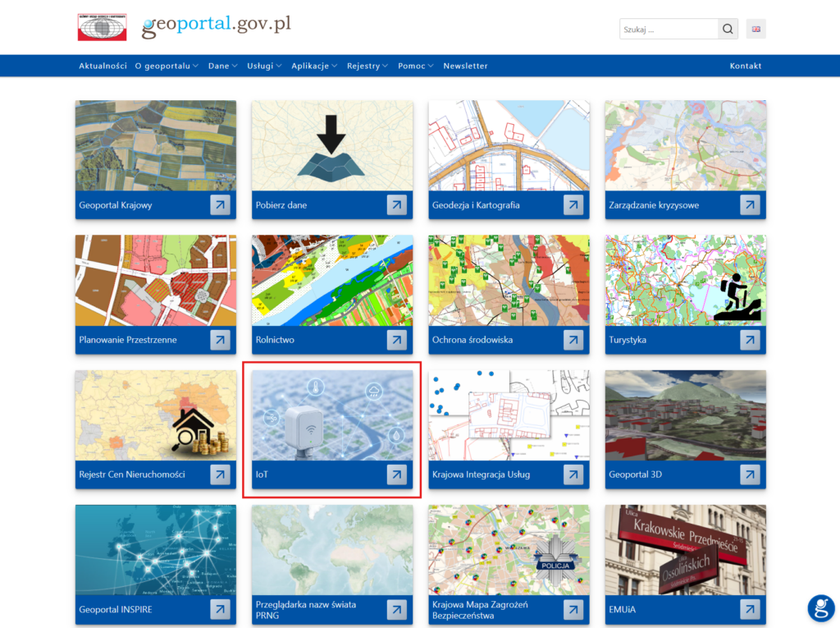
Task: Click the GUGiK logo
Action: click(102, 26)
